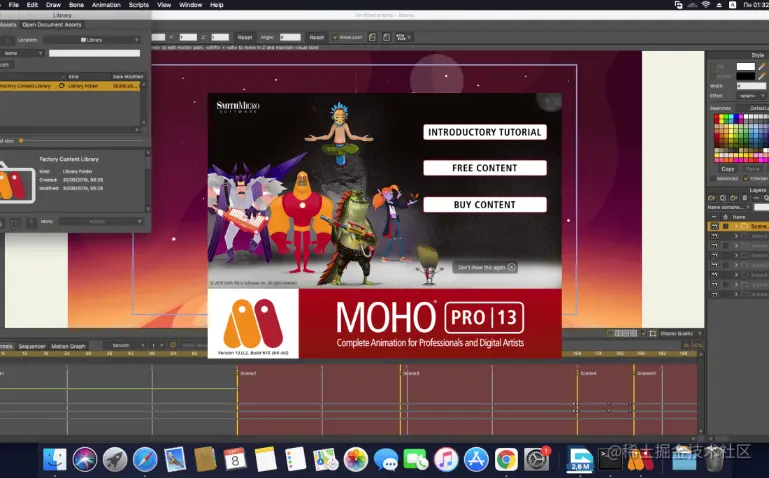
Task: Expand the highlighted Scene group layer
Action: 736,226
